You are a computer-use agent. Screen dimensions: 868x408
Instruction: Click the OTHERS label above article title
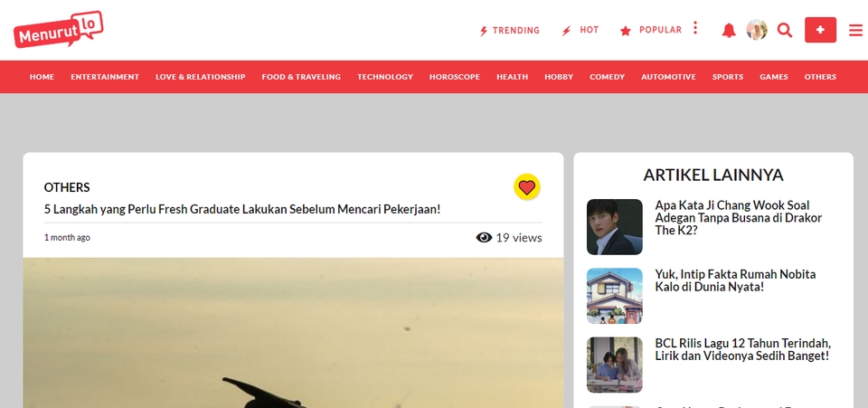coord(67,187)
